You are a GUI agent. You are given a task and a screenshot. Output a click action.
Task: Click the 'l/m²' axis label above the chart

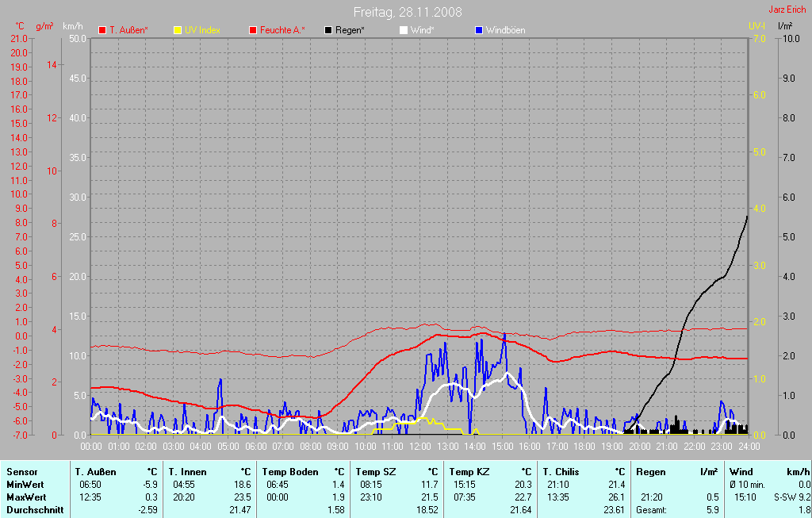tap(786, 26)
